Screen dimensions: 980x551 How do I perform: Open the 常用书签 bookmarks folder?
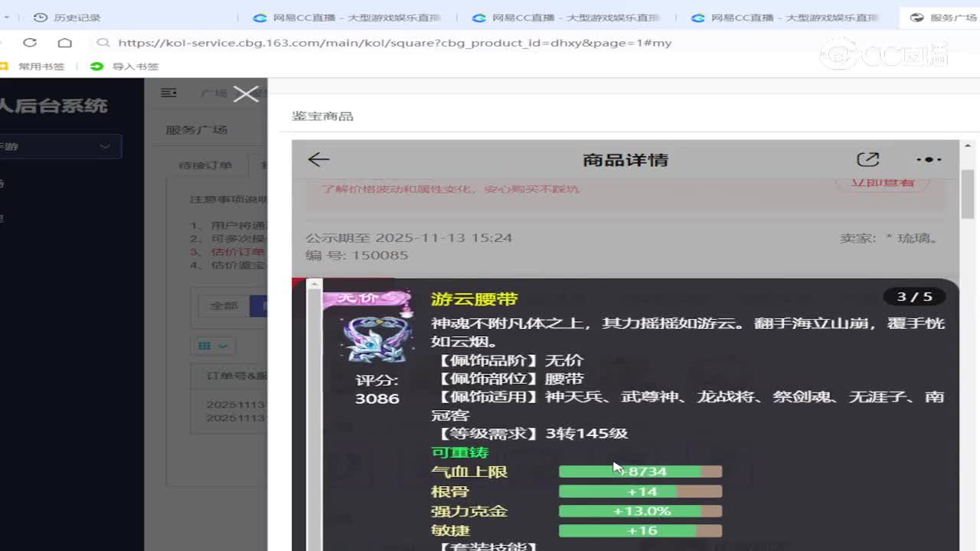34,67
